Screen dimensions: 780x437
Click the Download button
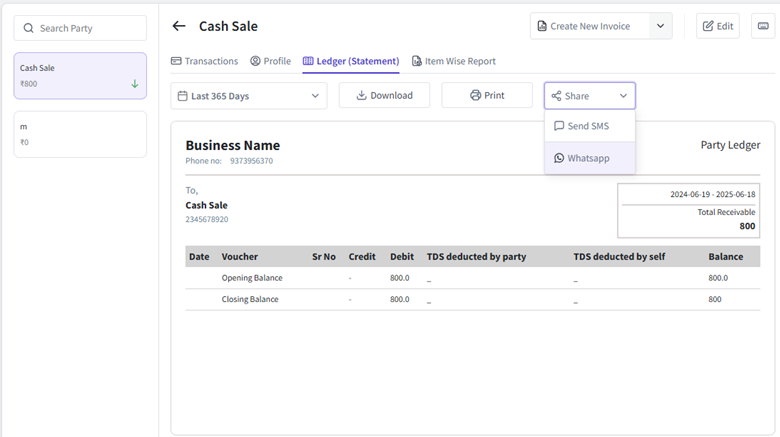click(x=385, y=95)
